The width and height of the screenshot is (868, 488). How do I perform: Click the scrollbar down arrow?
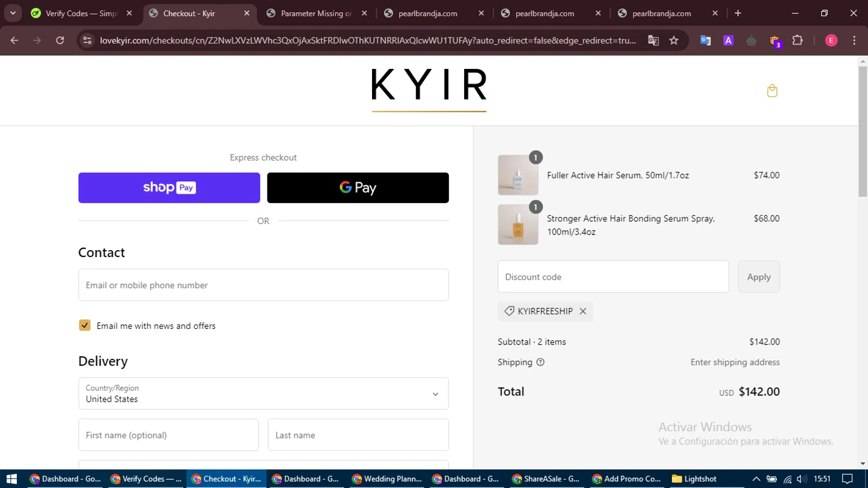coord(863,464)
